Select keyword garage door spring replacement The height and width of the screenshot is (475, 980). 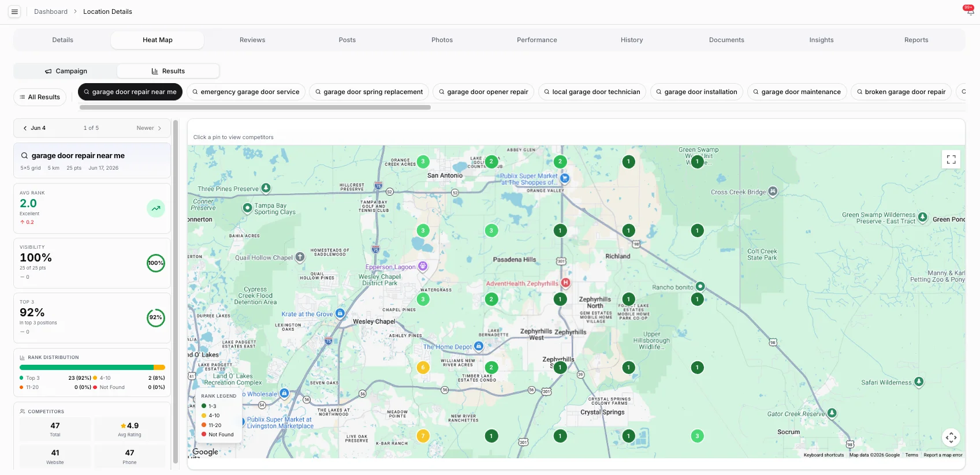[x=368, y=92]
